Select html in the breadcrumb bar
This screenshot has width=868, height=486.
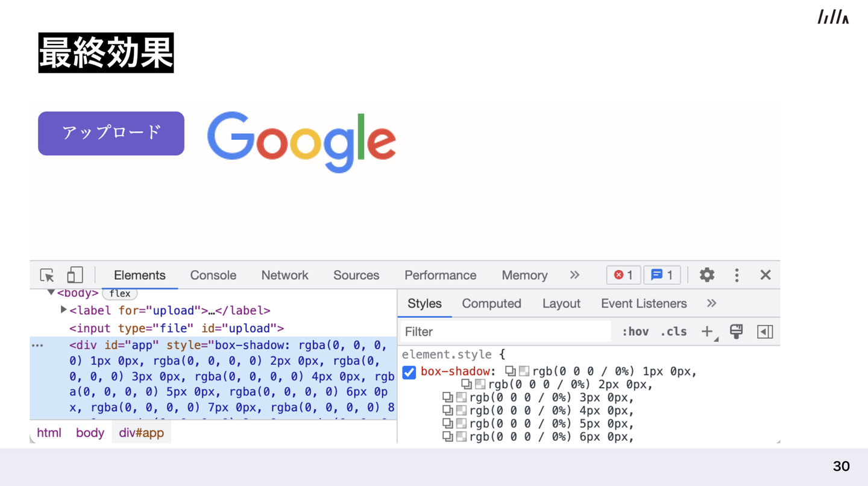coord(49,433)
